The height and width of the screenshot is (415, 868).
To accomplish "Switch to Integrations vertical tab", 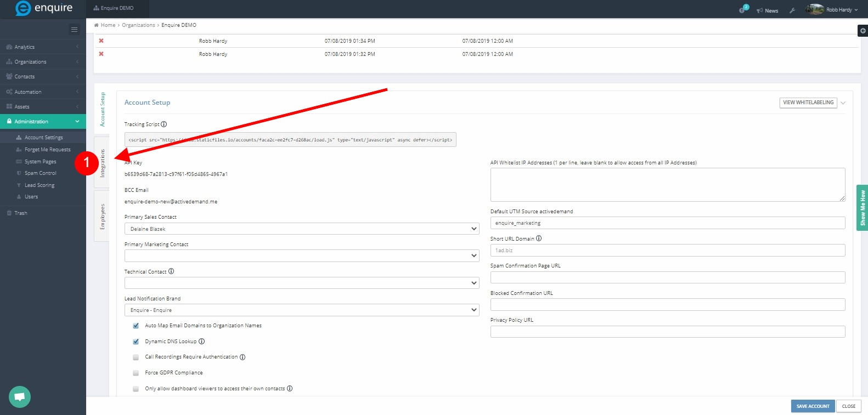I will click(102, 163).
